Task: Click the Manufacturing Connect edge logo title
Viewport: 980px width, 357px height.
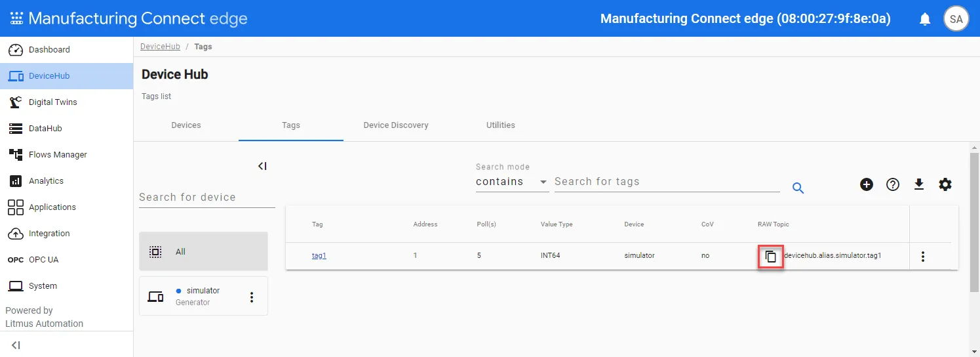Action: tap(138, 18)
